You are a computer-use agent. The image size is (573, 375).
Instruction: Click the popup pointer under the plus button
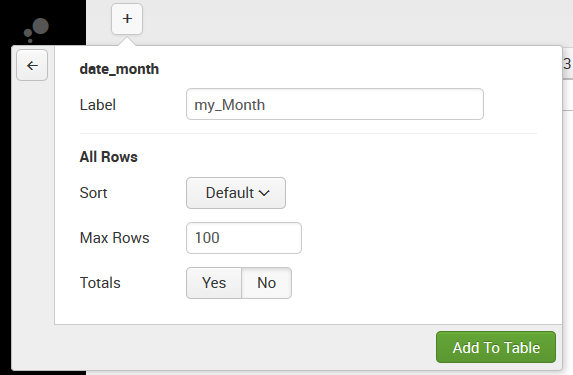127,41
